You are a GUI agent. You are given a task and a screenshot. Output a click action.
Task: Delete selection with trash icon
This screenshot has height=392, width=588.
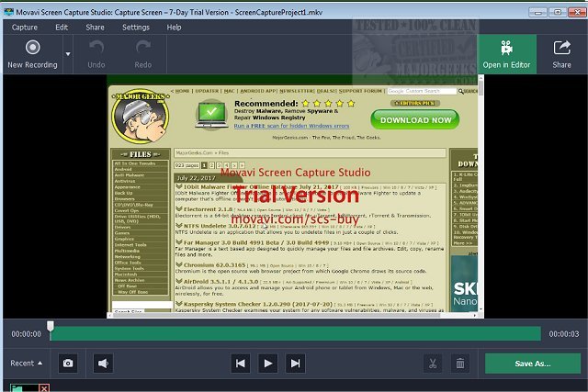460,364
